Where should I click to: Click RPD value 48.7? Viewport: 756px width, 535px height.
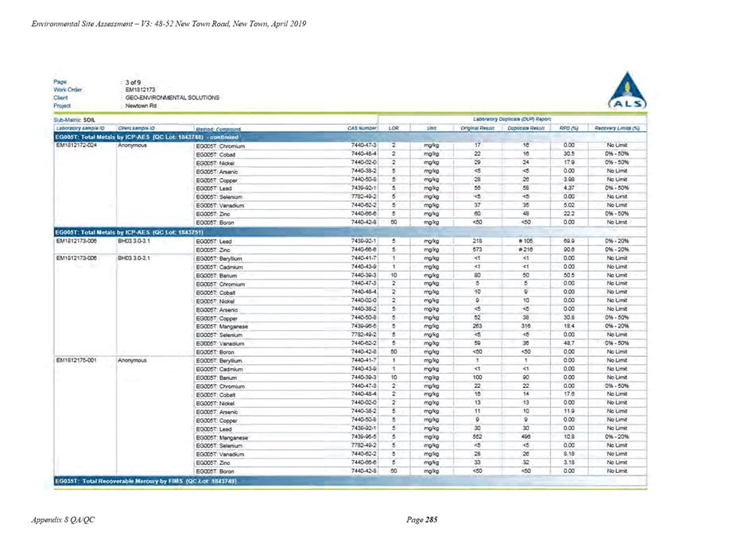tap(569, 343)
